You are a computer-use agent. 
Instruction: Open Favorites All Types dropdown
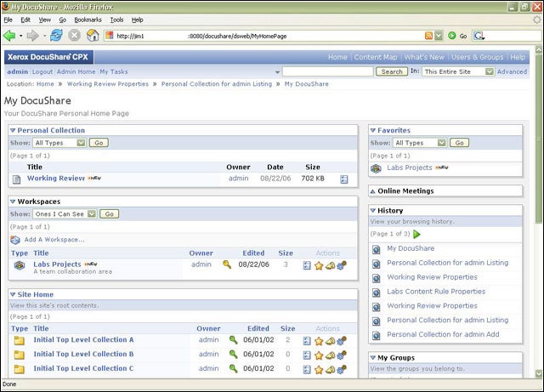419,143
